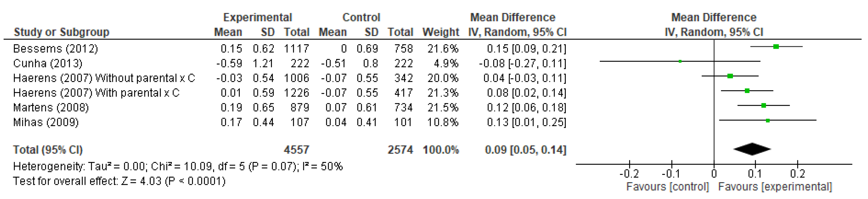Click Haerens (2007) Without parental x C
Image resolution: width=868 pixels, height=199 pixels.
click(104, 78)
